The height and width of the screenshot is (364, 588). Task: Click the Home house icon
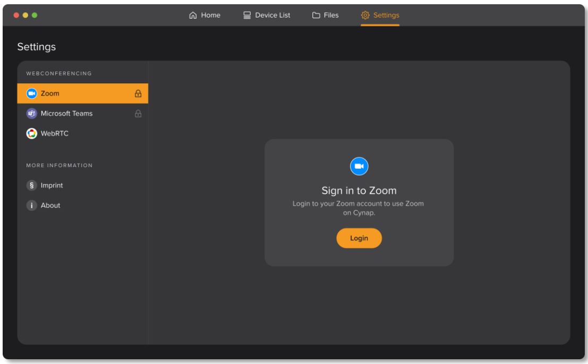[x=193, y=15]
